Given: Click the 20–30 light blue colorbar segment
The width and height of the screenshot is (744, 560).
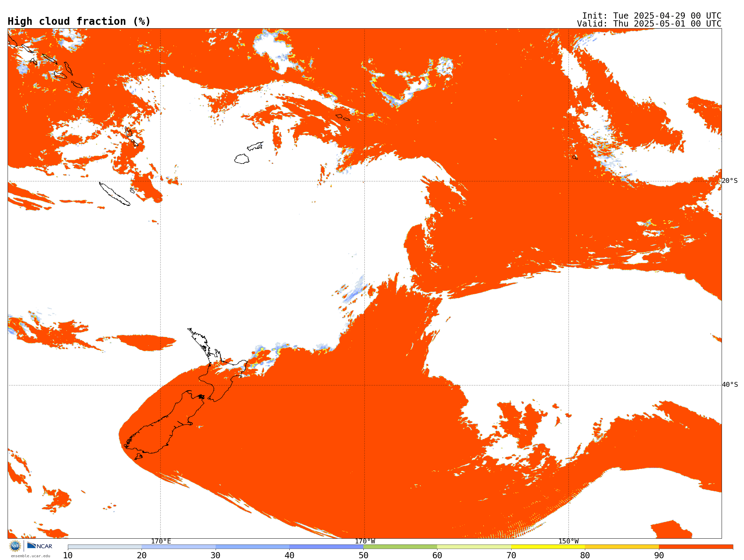Looking at the screenshot, I should click(178, 547).
